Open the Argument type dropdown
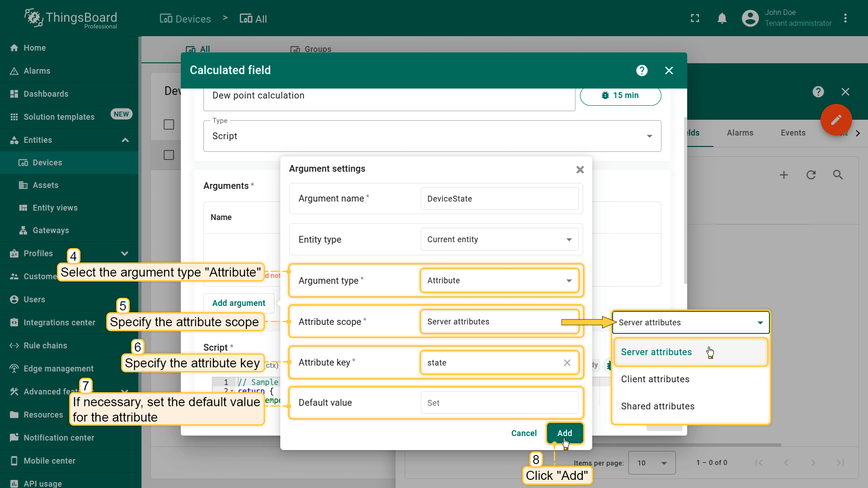Screen dimensions: 868x488 click(x=499, y=281)
